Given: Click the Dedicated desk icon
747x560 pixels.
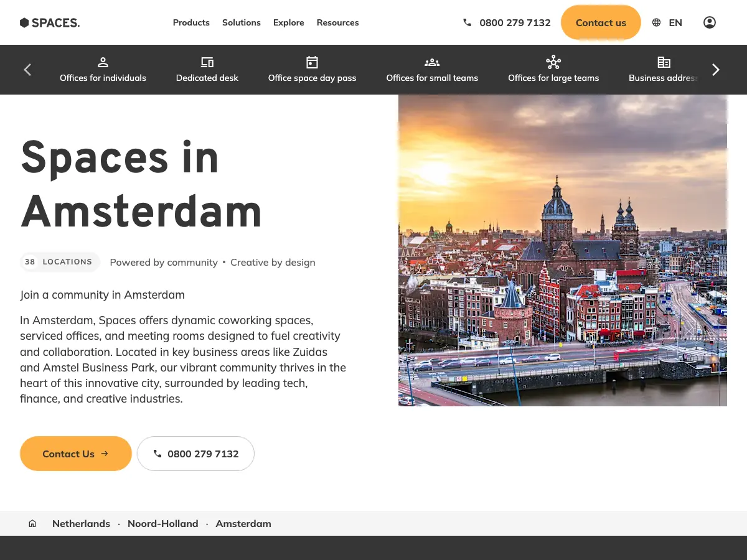Looking at the screenshot, I should click(x=207, y=62).
